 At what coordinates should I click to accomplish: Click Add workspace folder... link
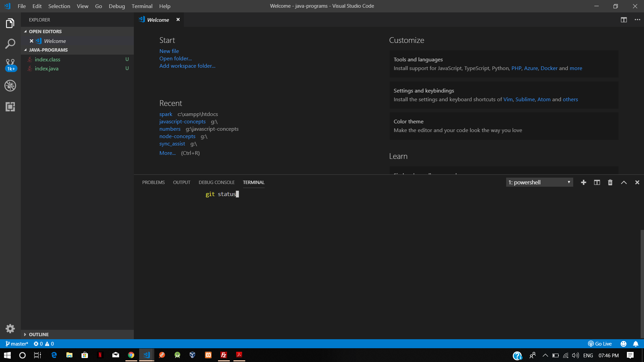pos(187,66)
